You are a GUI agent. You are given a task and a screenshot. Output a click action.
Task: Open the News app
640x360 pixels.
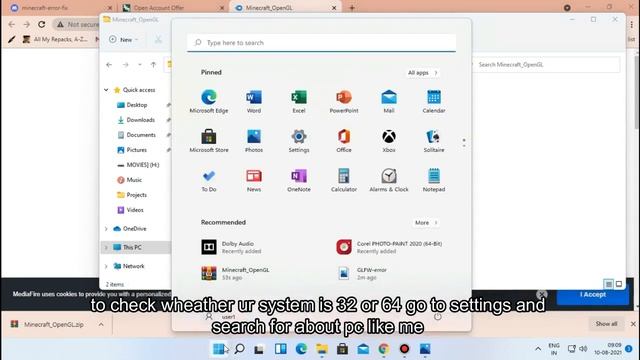253,180
